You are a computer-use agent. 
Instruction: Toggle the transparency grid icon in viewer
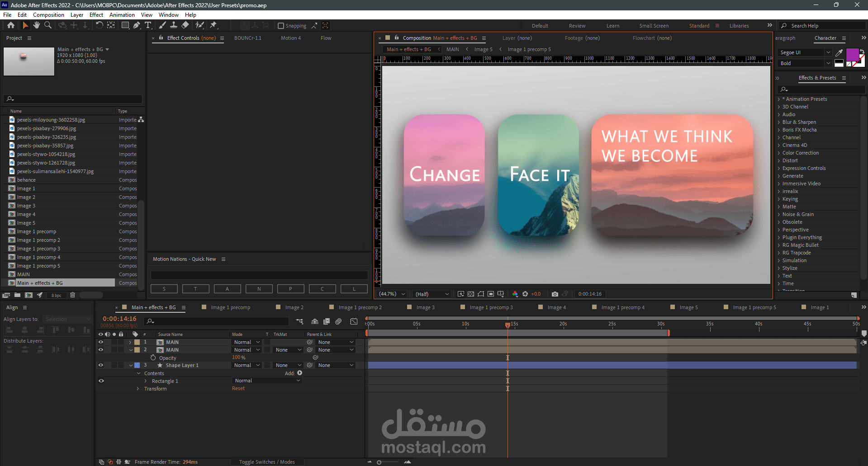pos(471,294)
